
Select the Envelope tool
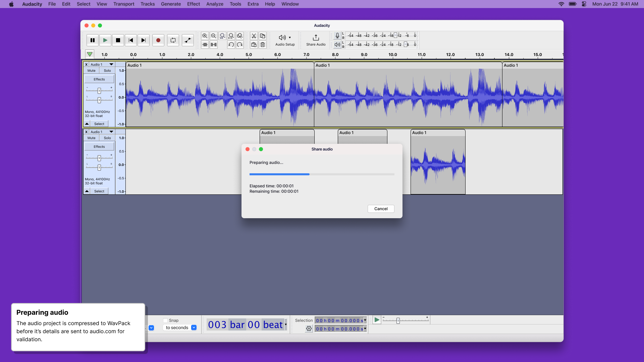(x=187, y=40)
